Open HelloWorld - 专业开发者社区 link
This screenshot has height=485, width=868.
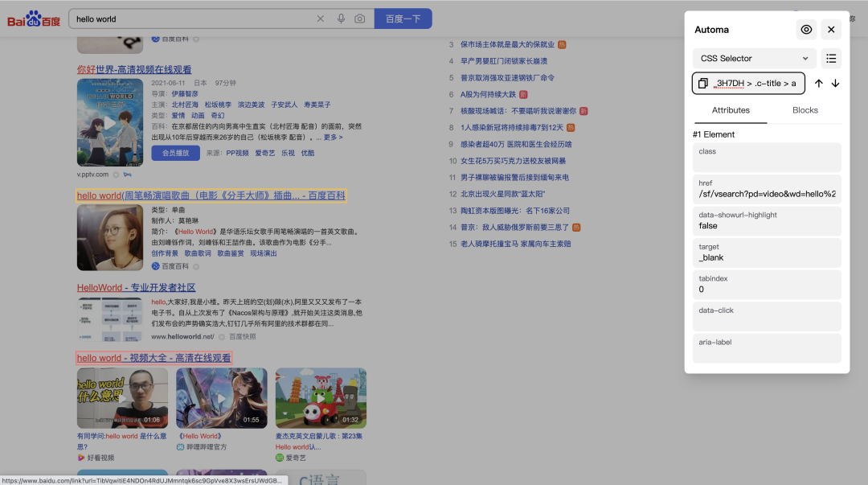click(x=136, y=288)
